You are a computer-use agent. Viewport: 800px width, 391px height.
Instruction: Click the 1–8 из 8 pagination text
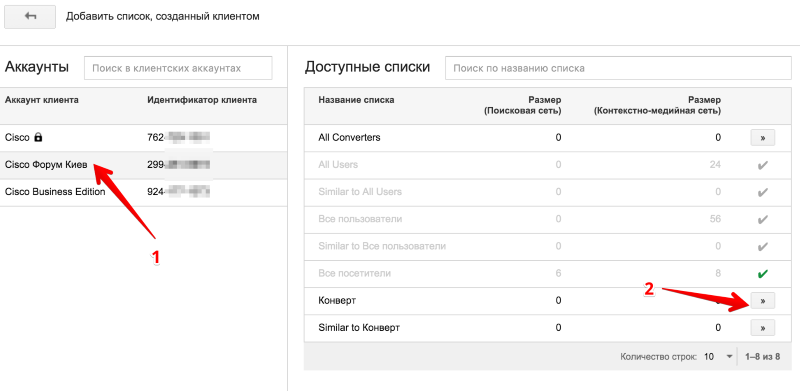(x=762, y=356)
